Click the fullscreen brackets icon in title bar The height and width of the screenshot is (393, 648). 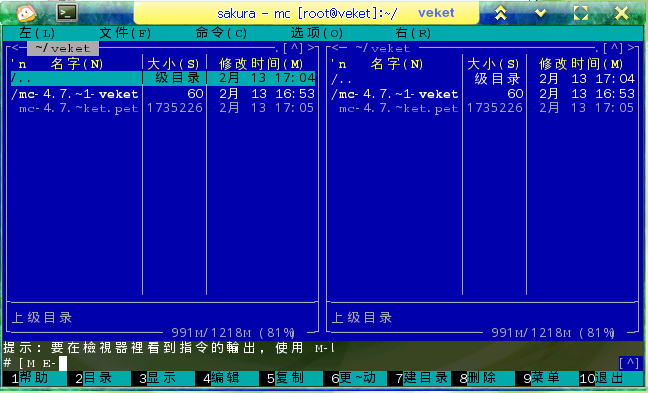click(x=581, y=13)
